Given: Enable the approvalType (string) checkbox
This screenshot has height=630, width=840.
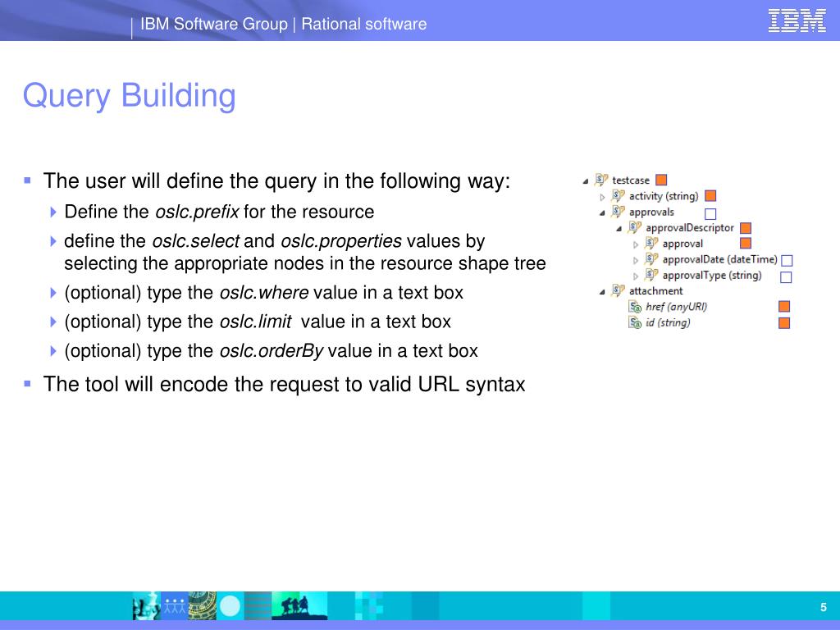Looking at the screenshot, I should [786, 277].
